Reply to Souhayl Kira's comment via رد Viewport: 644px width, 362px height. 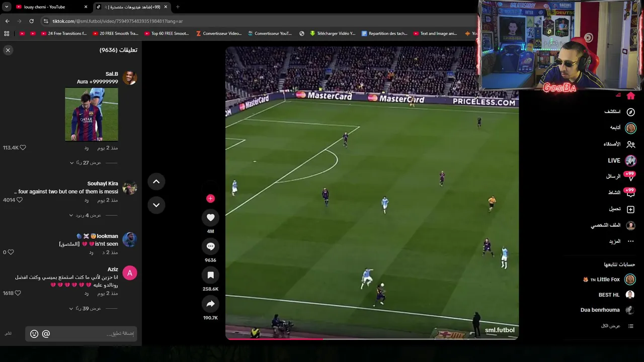tap(86, 200)
